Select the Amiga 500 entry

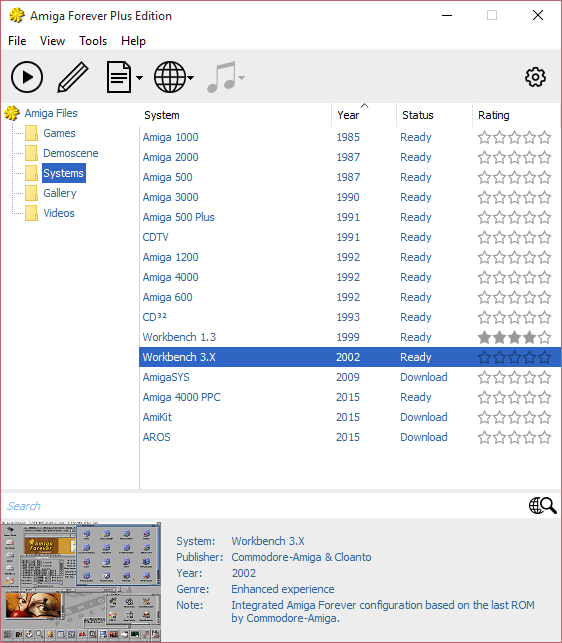(x=167, y=177)
